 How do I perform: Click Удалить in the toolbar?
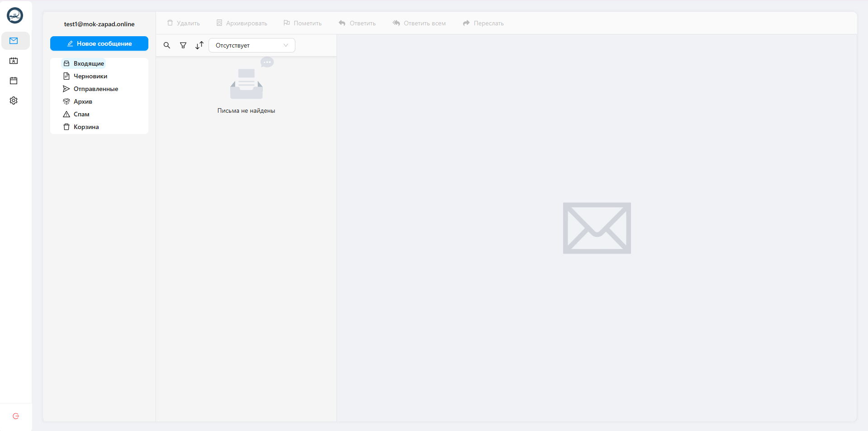183,23
